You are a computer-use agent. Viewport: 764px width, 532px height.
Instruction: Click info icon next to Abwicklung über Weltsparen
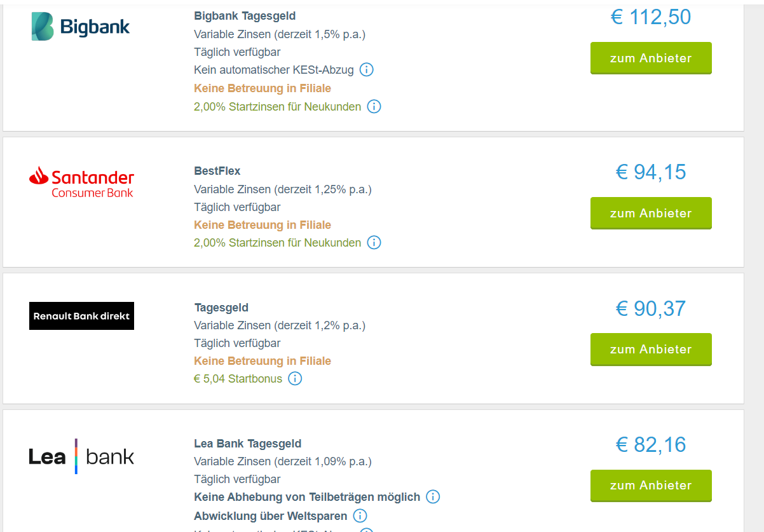click(x=360, y=515)
